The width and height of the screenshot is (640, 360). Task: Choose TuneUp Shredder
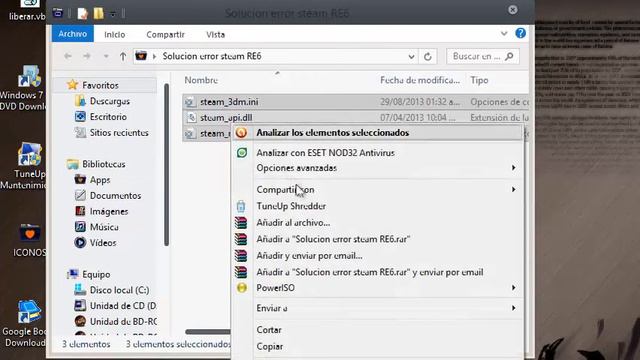(378, 206)
